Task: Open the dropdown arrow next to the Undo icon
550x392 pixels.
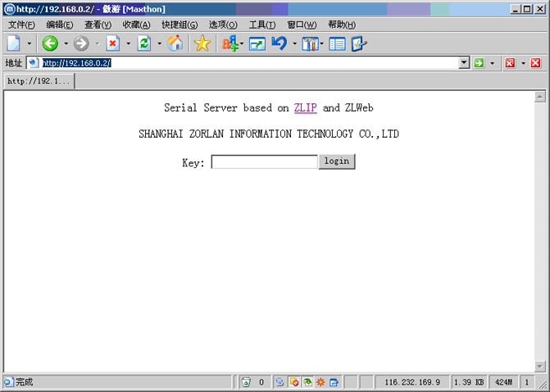Action: (293, 43)
